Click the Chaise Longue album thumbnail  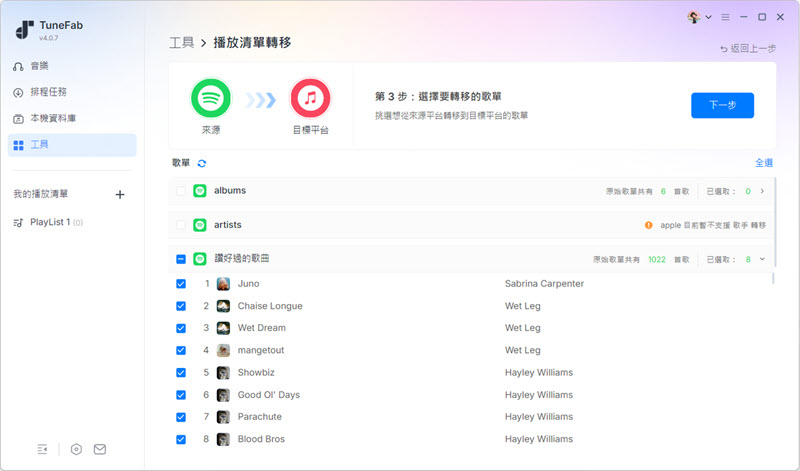(223, 306)
